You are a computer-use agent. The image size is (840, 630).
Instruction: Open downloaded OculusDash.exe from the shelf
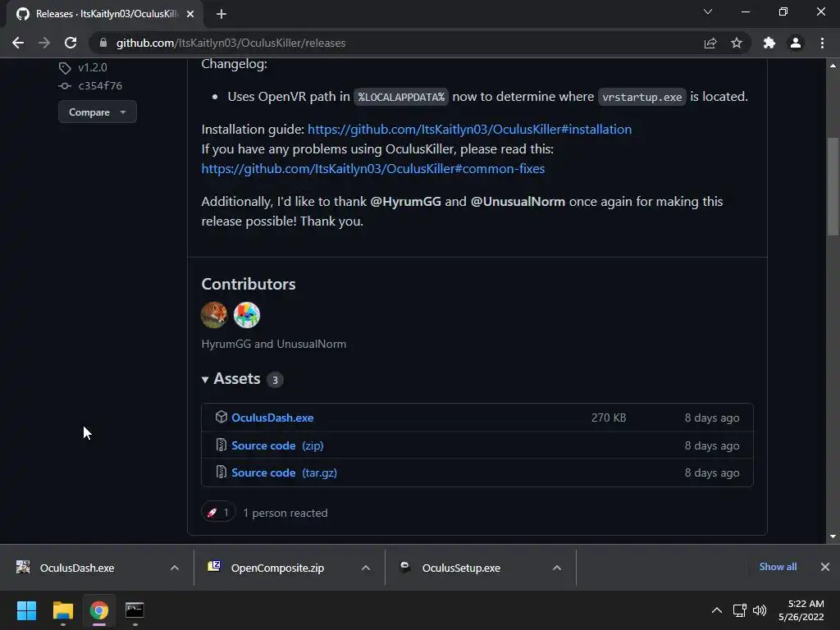tap(77, 568)
